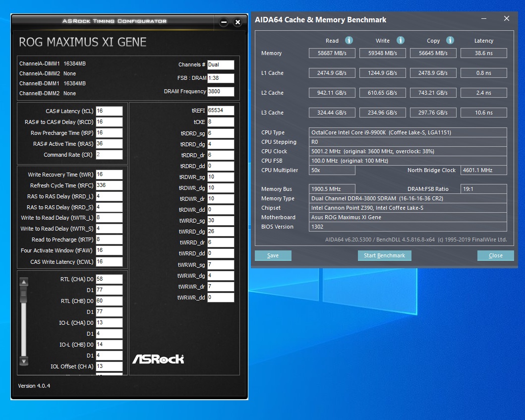Click the FSB : DRAM ratio field
Viewport: 525px width, 420px height.
coord(221,78)
